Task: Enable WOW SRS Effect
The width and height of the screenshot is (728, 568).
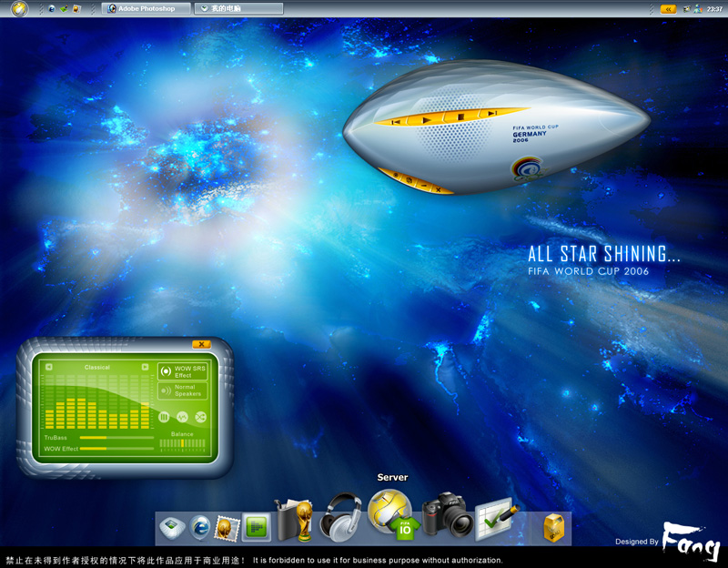Action: [x=182, y=371]
